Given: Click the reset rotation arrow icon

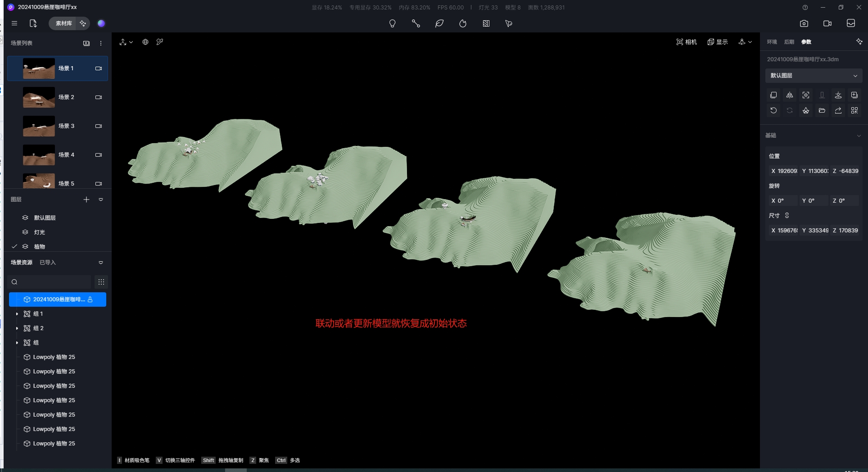Looking at the screenshot, I should click(773, 110).
